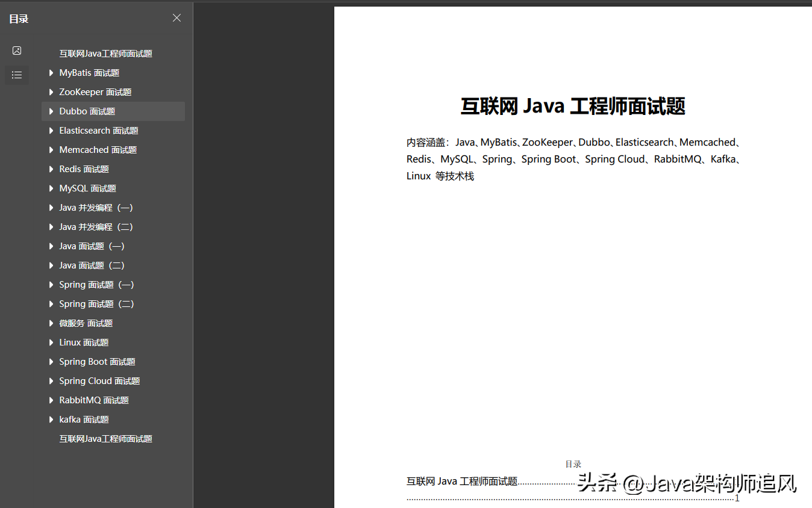Select Java 并发编程（二）bookmark
The width and height of the screenshot is (812, 508).
[96, 227]
